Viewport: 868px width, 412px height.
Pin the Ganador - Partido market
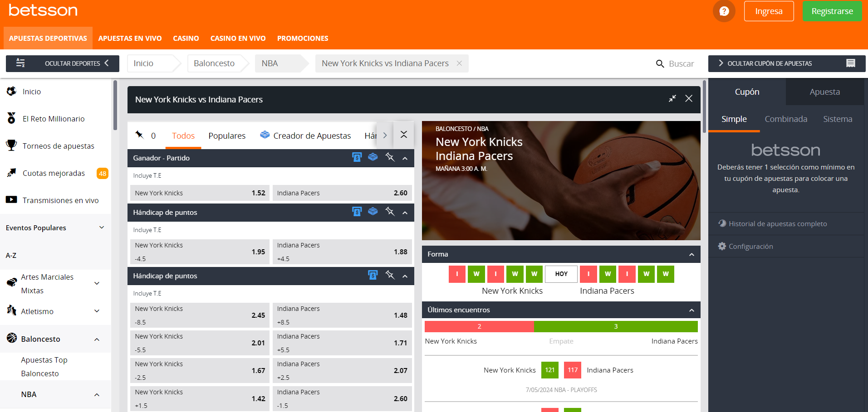coord(390,157)
